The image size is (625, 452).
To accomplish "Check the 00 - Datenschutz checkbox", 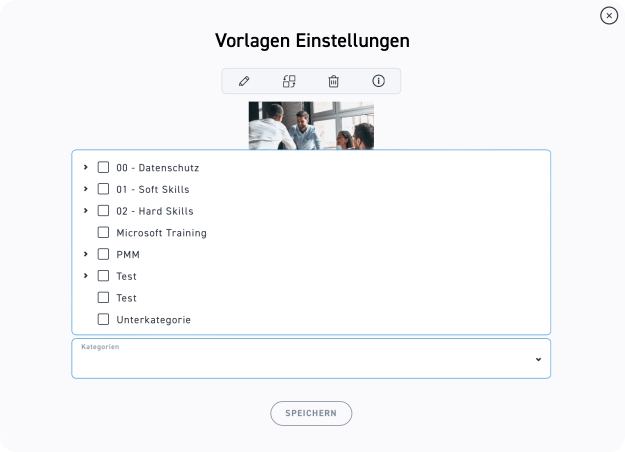I will pos(103,167).
